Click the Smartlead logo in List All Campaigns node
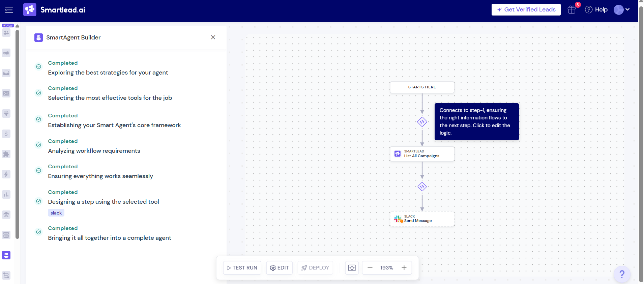 coord(398,154)
